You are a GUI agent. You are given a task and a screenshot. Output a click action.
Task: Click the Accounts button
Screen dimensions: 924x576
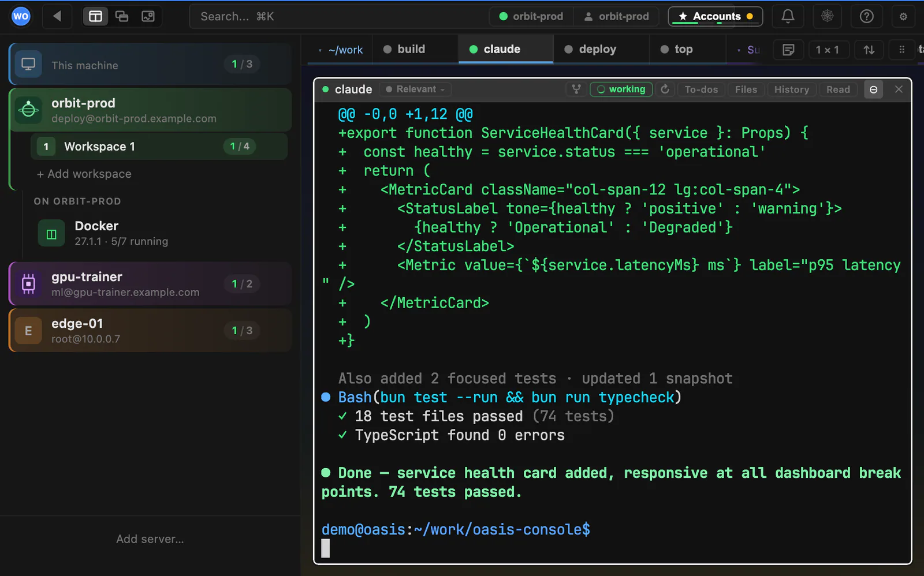[x=716, y=16]
